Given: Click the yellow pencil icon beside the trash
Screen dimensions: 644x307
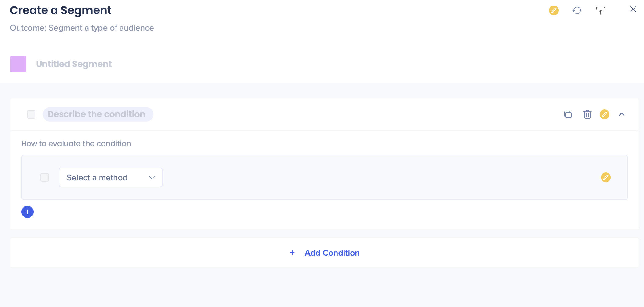Looking at the screenshot, I should (x=604, y=114).
